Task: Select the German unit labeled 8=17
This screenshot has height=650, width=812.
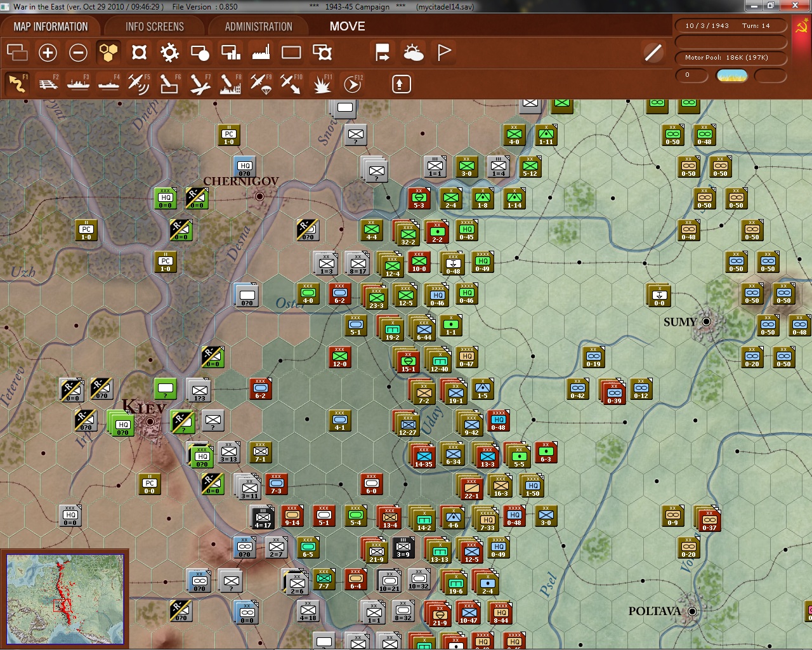Action: click(x=358, y=263)
